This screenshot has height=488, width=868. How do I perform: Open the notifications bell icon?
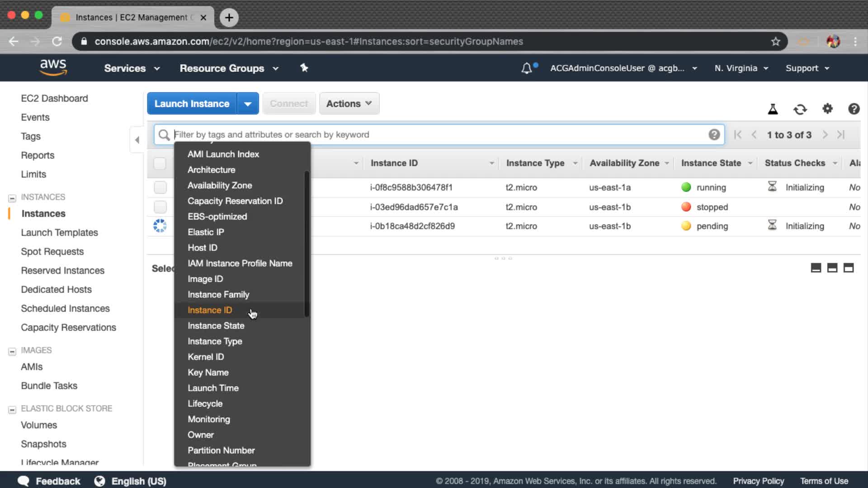coord(527,68)
